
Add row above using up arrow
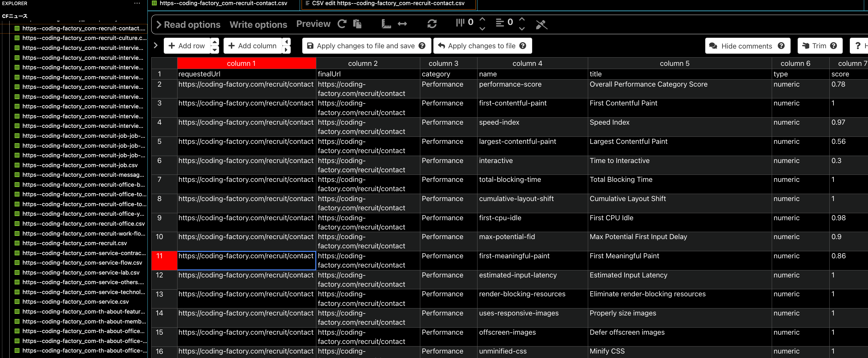click(215, 42)
